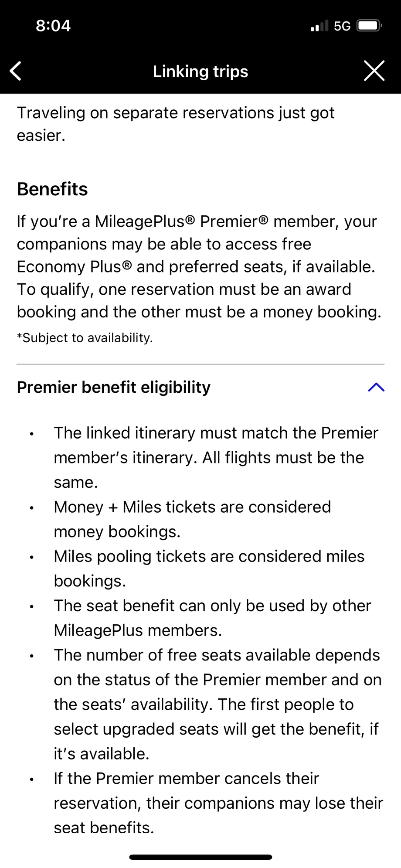This screenshot has height=868, width=401.
Task: Tap the home indicator bar at bottom
Action: (x=200, y=857)
